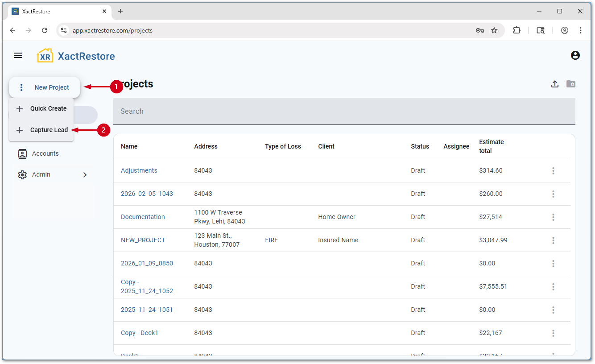Open the deleted projects folder icon
This screenshot has height=364, width=595.
(571, 84)
